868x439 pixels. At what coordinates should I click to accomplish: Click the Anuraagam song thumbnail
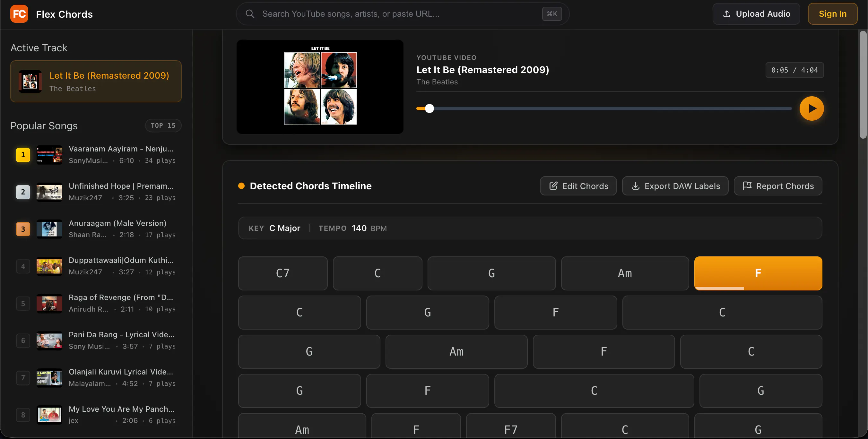[49, 229]
